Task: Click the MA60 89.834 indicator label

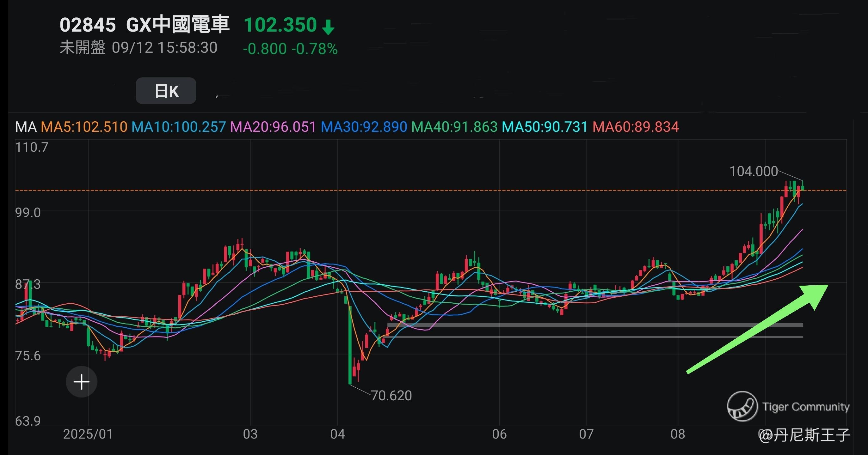Action: coord(636,127)
